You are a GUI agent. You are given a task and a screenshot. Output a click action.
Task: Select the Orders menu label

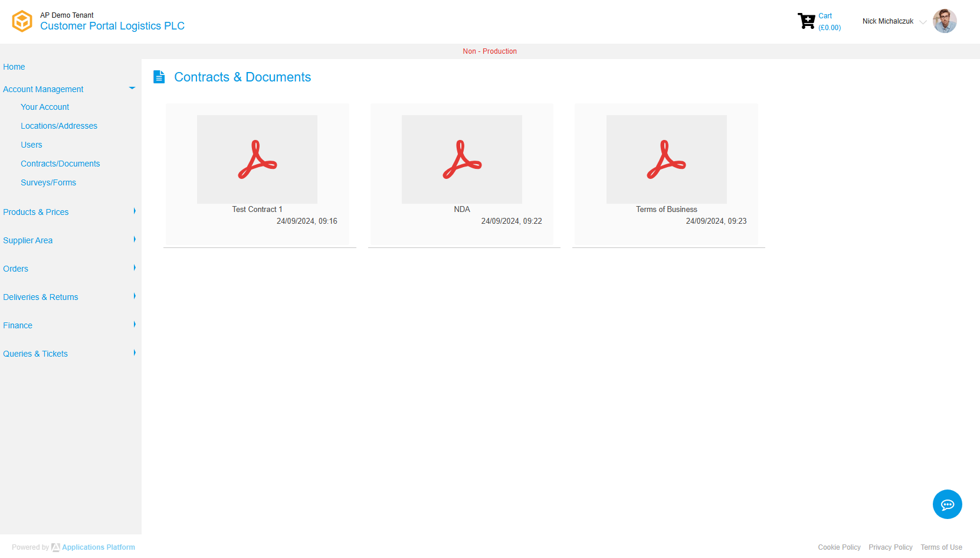(x=15, y=269)
